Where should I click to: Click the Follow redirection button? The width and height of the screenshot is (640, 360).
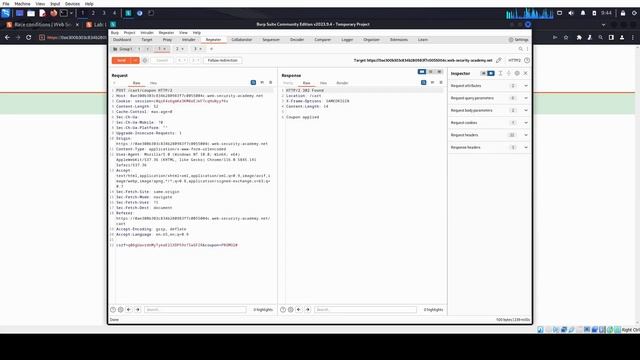coord(222,60)
